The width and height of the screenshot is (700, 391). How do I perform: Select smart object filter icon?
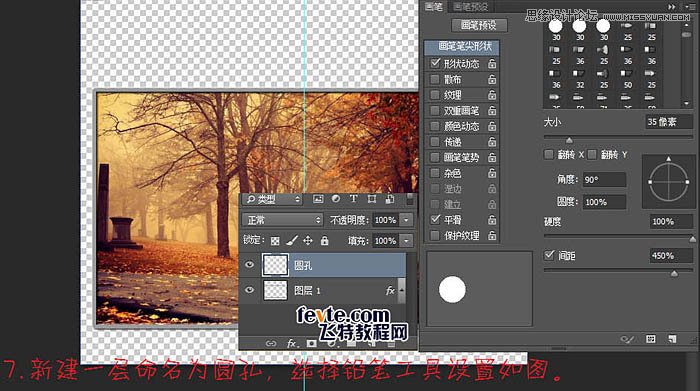(x=390, y=199)
